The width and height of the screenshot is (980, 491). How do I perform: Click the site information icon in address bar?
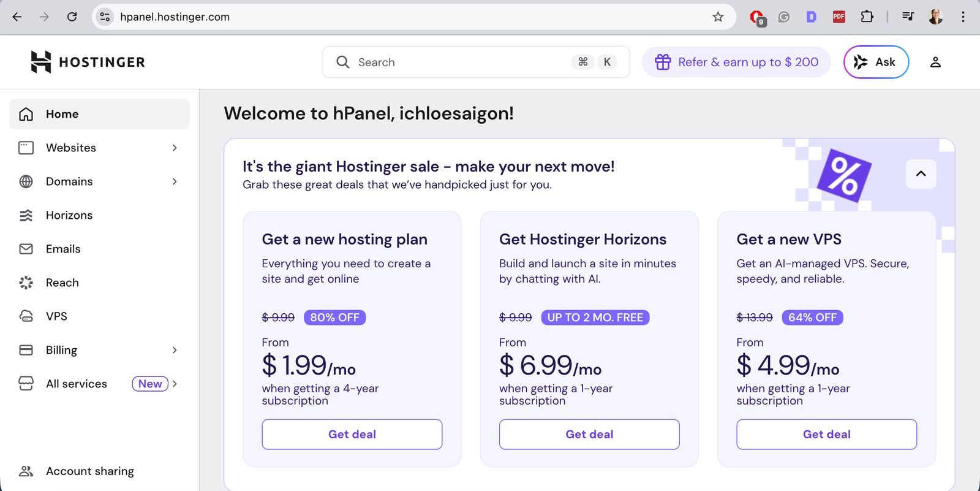tap(105, 17)
